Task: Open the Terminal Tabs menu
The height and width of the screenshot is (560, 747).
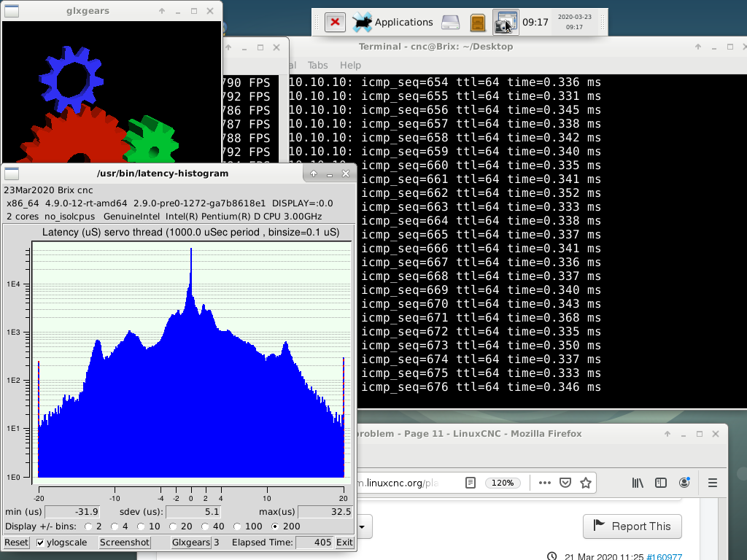Action: (x=317, y=65)
